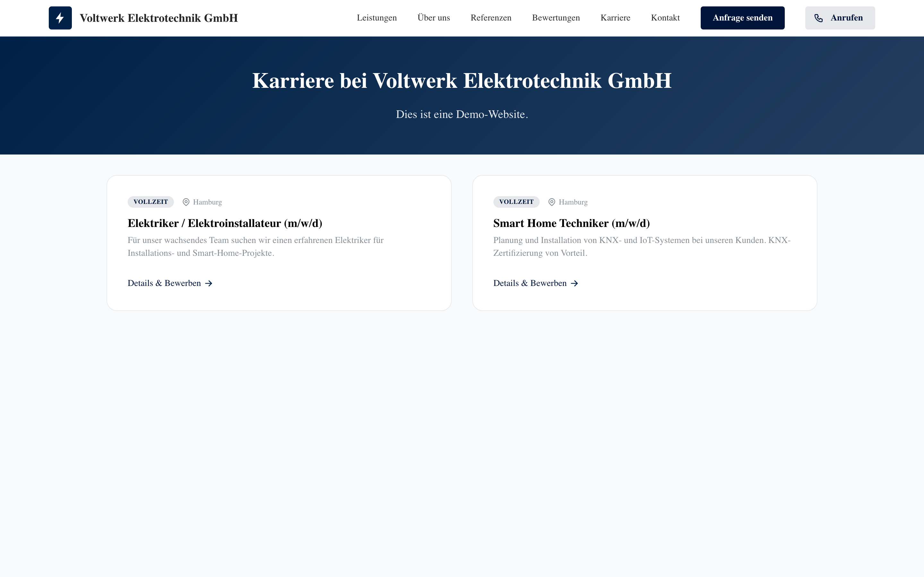Click the Voltwerk Elektrotechnik GmbH brand name
Viewport: 924px width, 577px height.
tap(158, 18)
